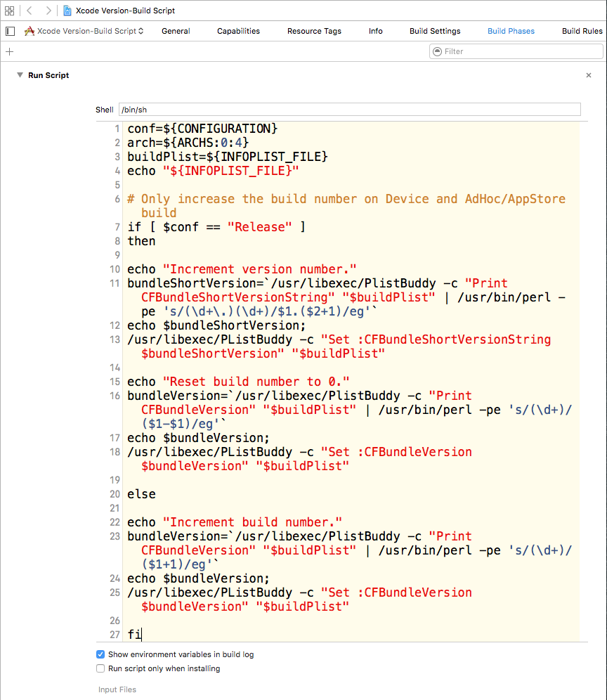Enable Run script only when installing
Image resolution: width=607 pixels, height=700 pixels.
[x=100, y=668]
